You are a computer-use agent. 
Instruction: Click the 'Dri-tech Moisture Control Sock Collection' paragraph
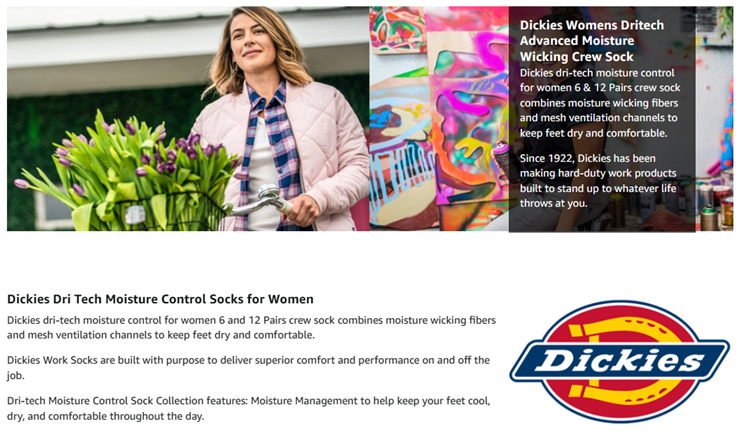(x=248, y=408)
